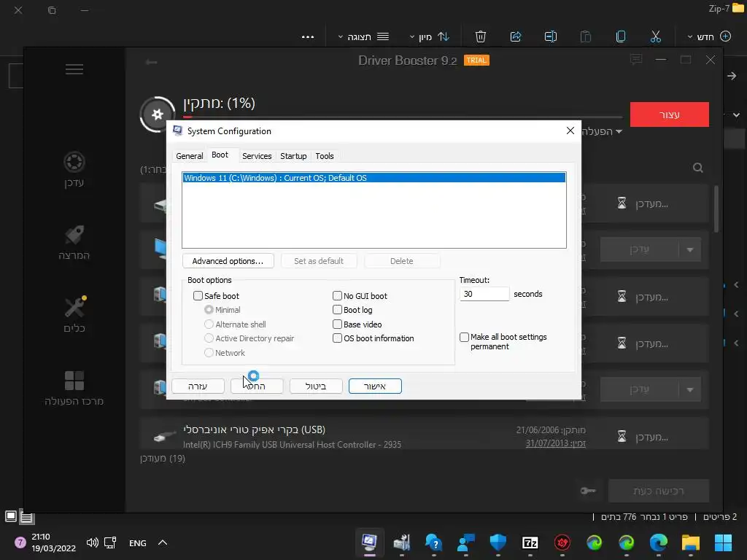Click the Advanced options button
Image resolution: width=747 pixels, height=560 pixels.
click(228, 261)
